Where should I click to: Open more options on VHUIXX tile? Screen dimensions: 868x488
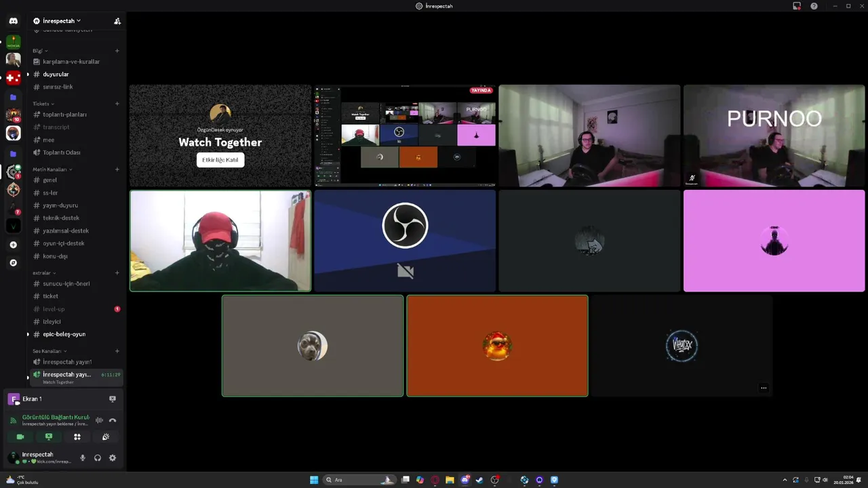764,388
